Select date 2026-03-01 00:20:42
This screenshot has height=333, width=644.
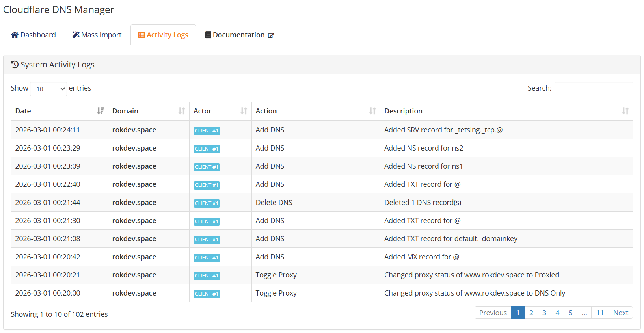point(48,257)
